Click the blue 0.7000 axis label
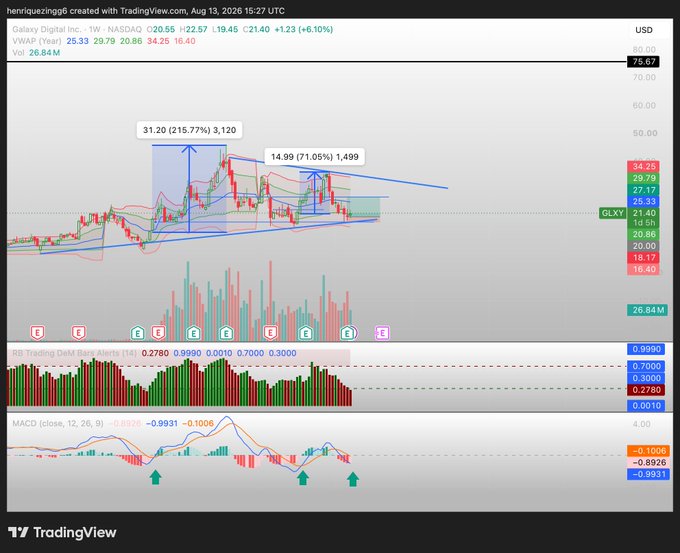This screenshot has height=553, width=680. (x=646, y=366)
